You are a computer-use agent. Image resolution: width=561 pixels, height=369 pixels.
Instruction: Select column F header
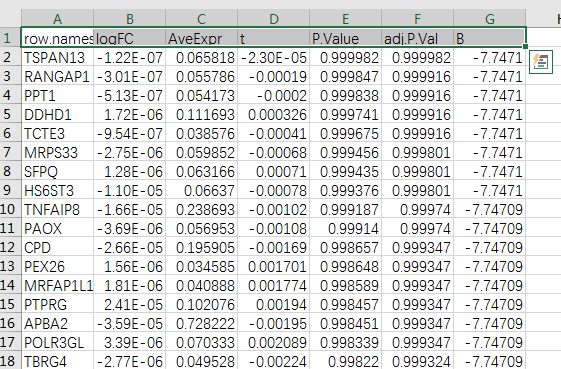click(x=418, y=18)
